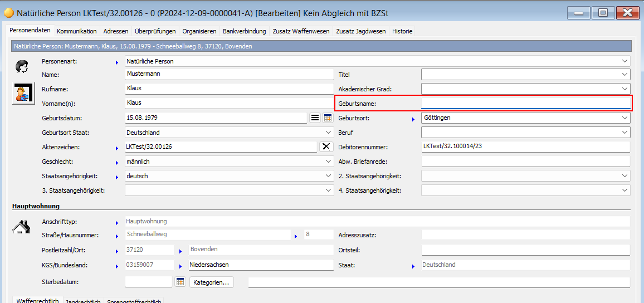Expand the Akademischer Grad dropdown
The width and height of the screenshot is (644, 303).
(x=624, y=89)
